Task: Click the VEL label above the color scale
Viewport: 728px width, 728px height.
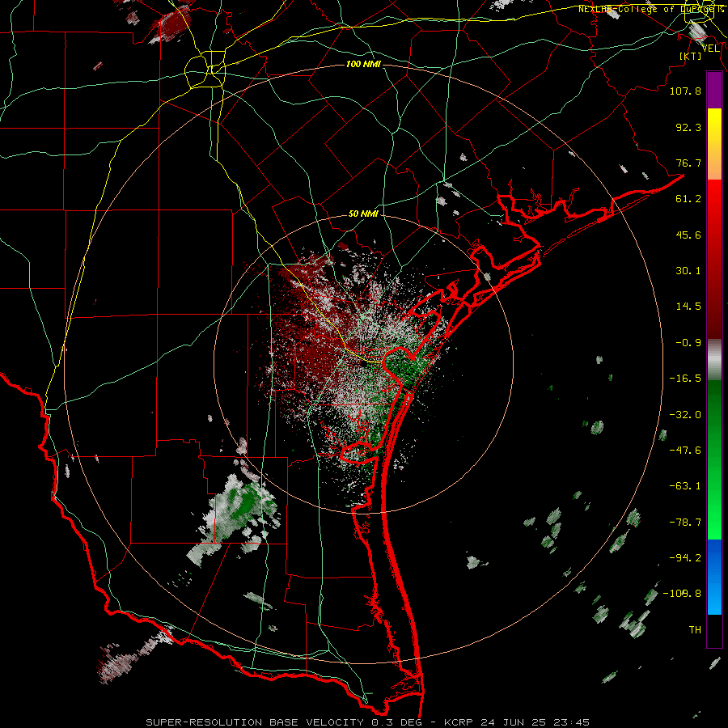Action: [x=710, y=49]
